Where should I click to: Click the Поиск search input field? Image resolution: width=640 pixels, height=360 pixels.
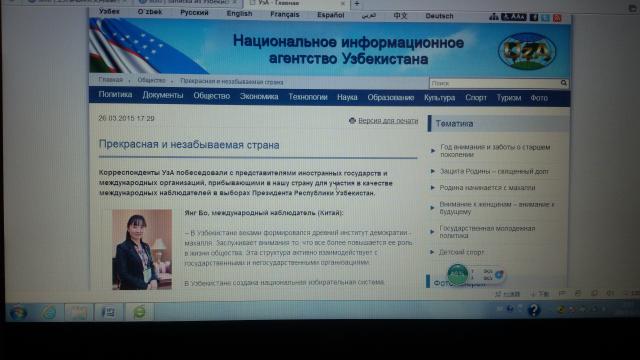(x=495, y=83)
